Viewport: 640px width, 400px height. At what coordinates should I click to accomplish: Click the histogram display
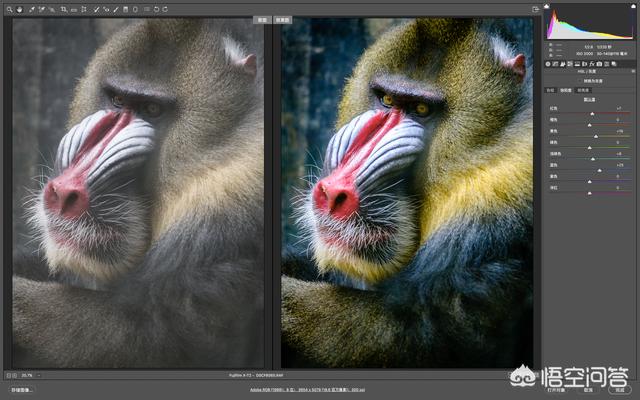[589, 23]
